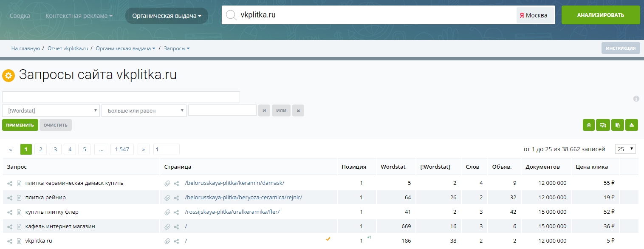Open the '[!Wordstat]' filter field dropdown
This screenshot has width=644, height=249.
(51, 110)
